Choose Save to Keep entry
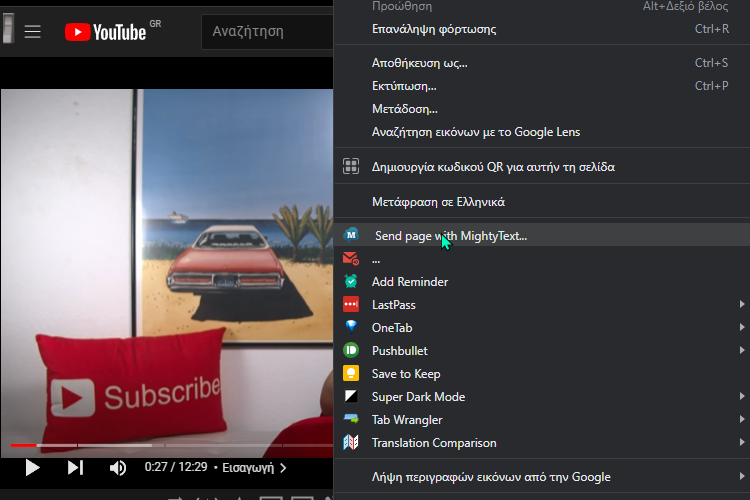Screen dimensions: 750x500 click(x=541, y=374)
